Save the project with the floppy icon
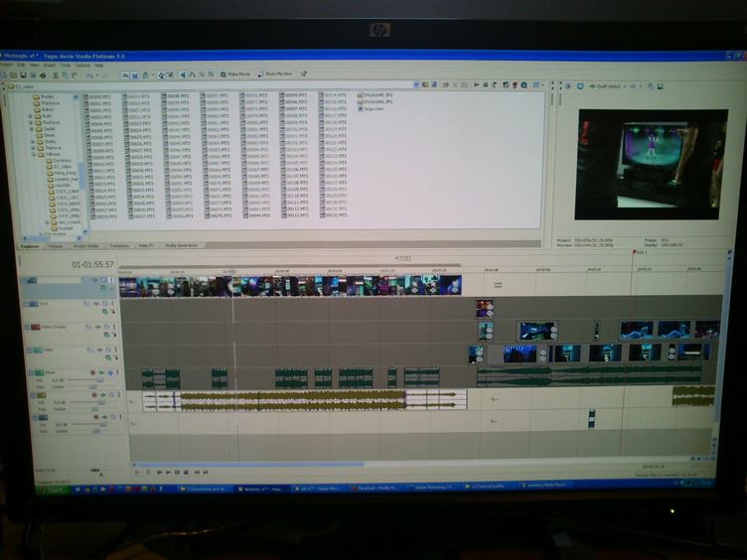Screen dimensions: 747x560 coord(24,75)
